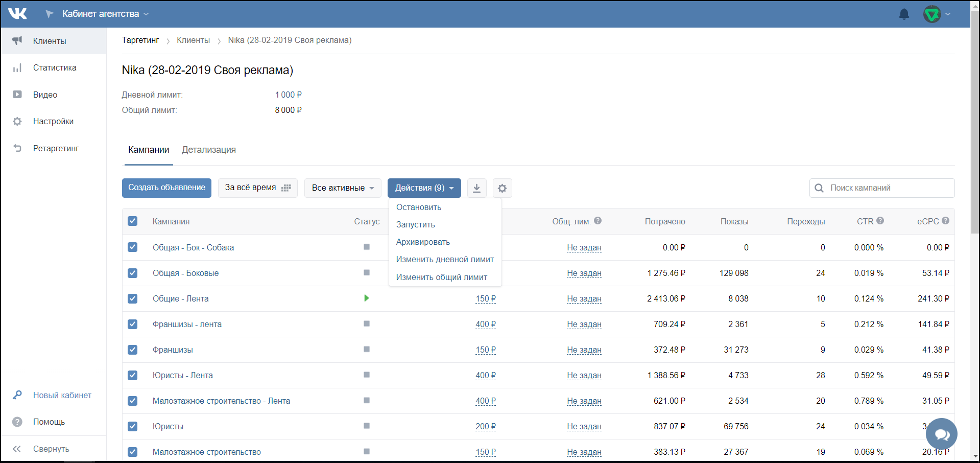Click help icon next to Общ. лим.

(x=597, y=221)
